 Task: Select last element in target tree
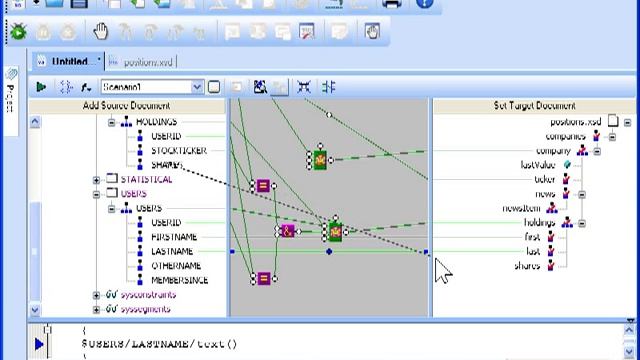click(533, 251)
